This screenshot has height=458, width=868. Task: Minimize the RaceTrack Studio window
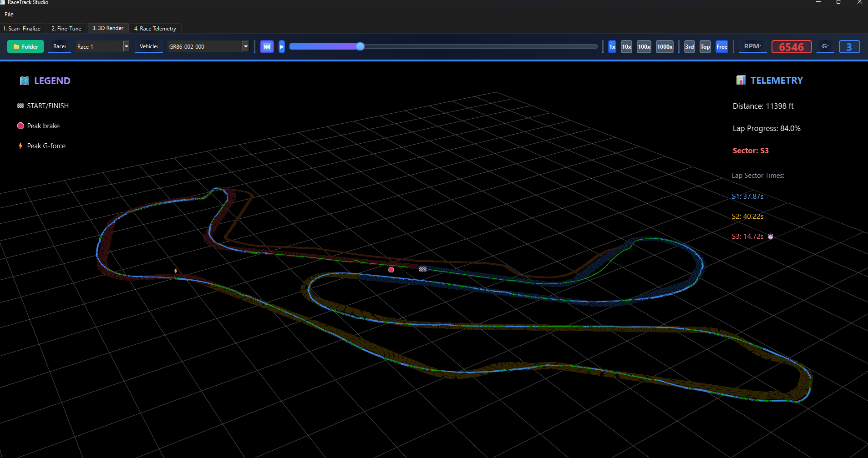point(818,2)
